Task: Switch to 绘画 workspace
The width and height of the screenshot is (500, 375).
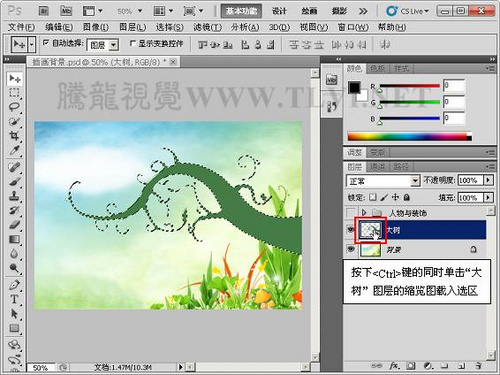Action: tap(309, 11)
